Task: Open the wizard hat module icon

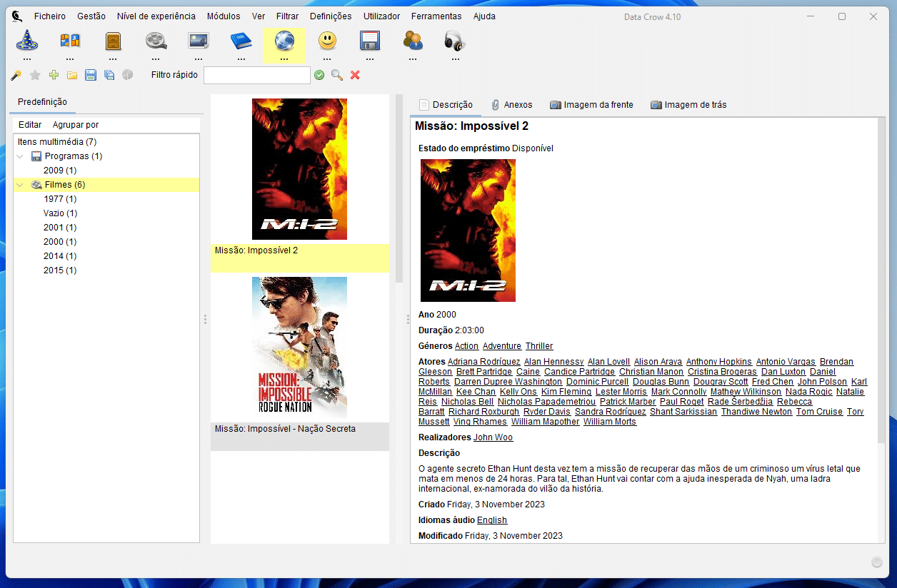Action: tap(27, 41)
